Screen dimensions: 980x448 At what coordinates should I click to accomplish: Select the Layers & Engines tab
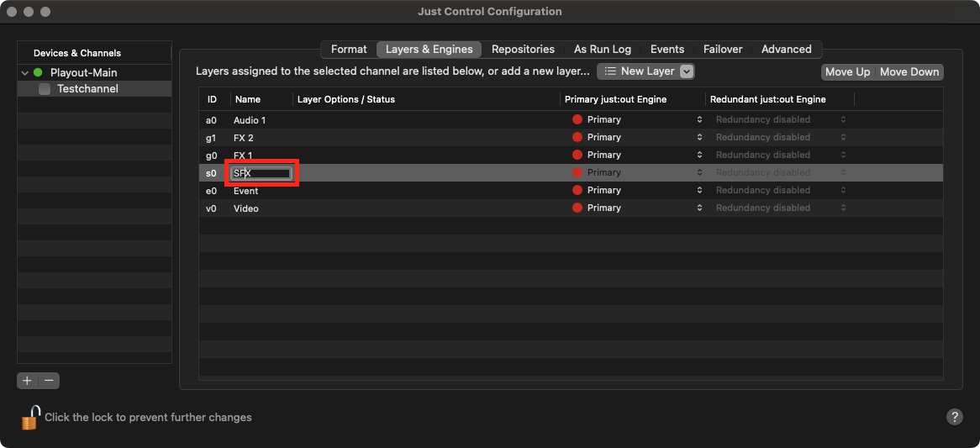(x=429, y=50)
